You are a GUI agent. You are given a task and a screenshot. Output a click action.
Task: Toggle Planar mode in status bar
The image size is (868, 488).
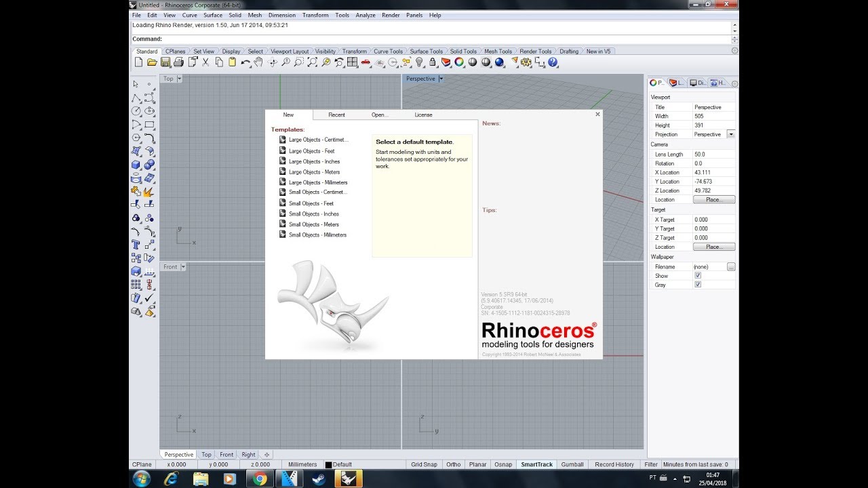(478, 464)
